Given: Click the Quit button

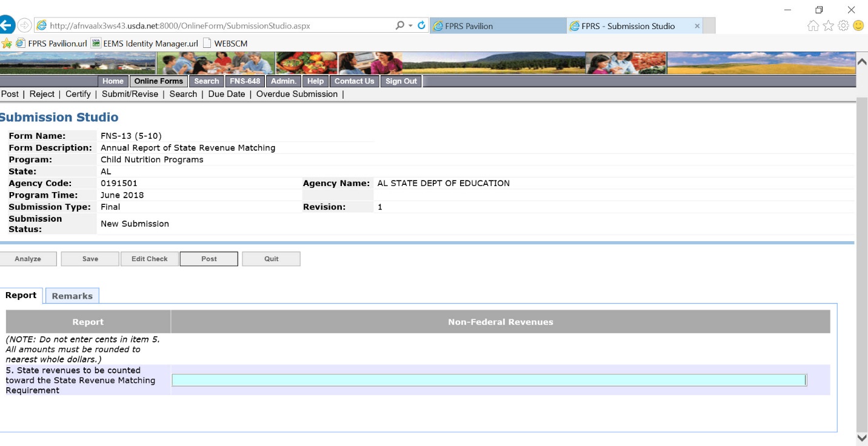Looking at the screenshot, I should coord(271,259).
